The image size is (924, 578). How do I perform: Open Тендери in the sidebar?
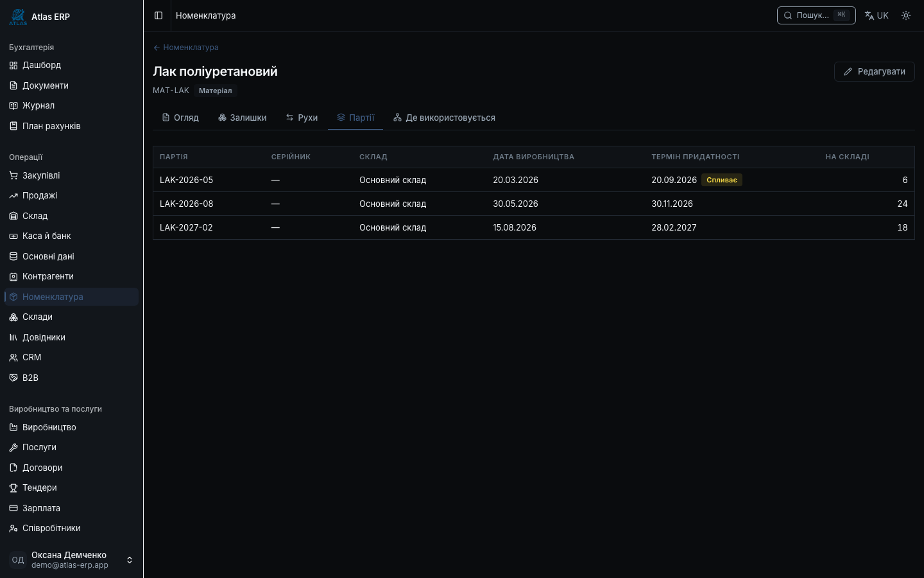click(71, 488)
